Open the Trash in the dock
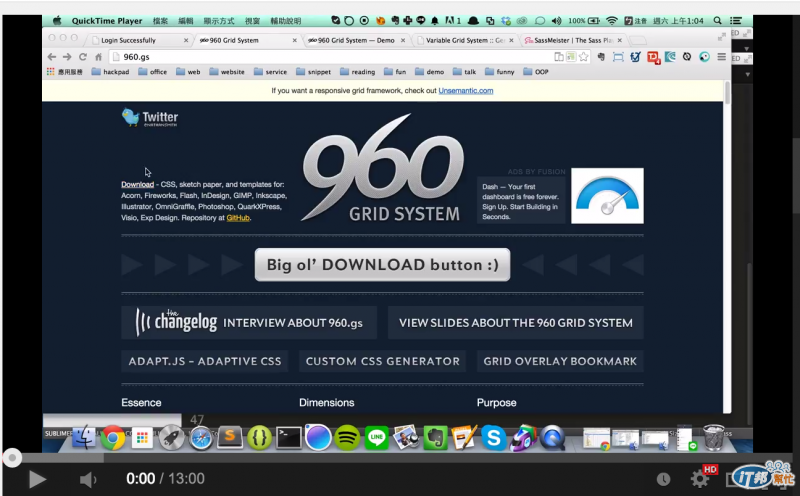 pos(713,437)
